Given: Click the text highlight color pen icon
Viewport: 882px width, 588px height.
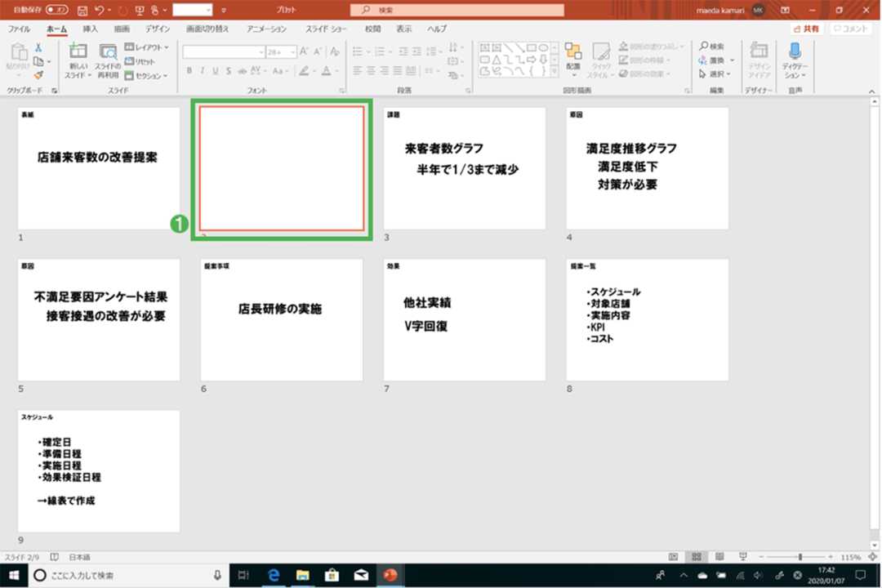Looking at the screenshot, I should point(304,71).
